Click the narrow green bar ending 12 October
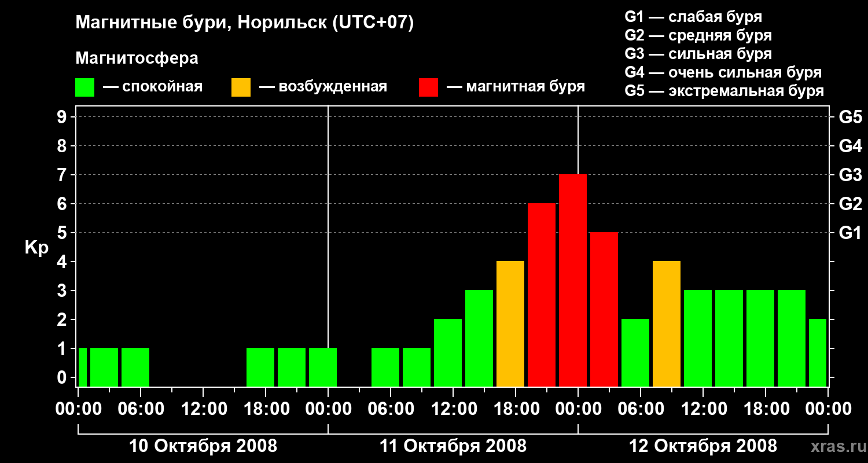This screenshot has height=463, width=868. click(x=818, y=353)
